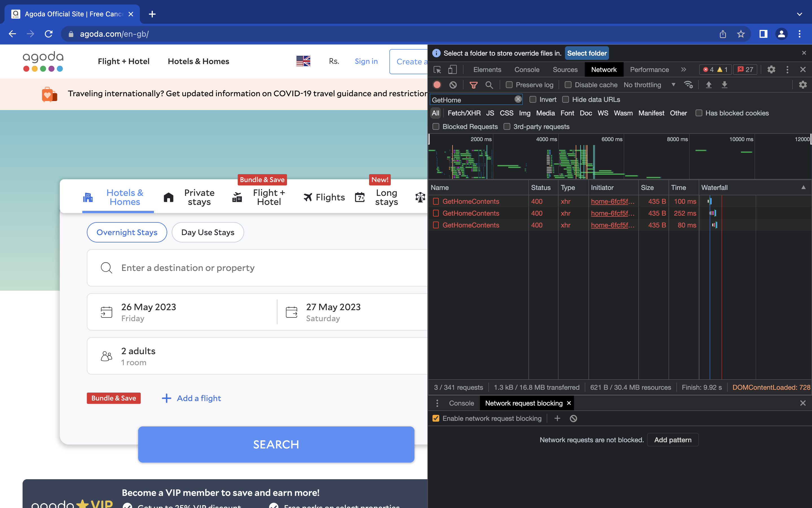Viewport: 812px width, 508px height.
Task: Select the first GetHomeContents row checkbox
Action: click(x=436, y=201)
